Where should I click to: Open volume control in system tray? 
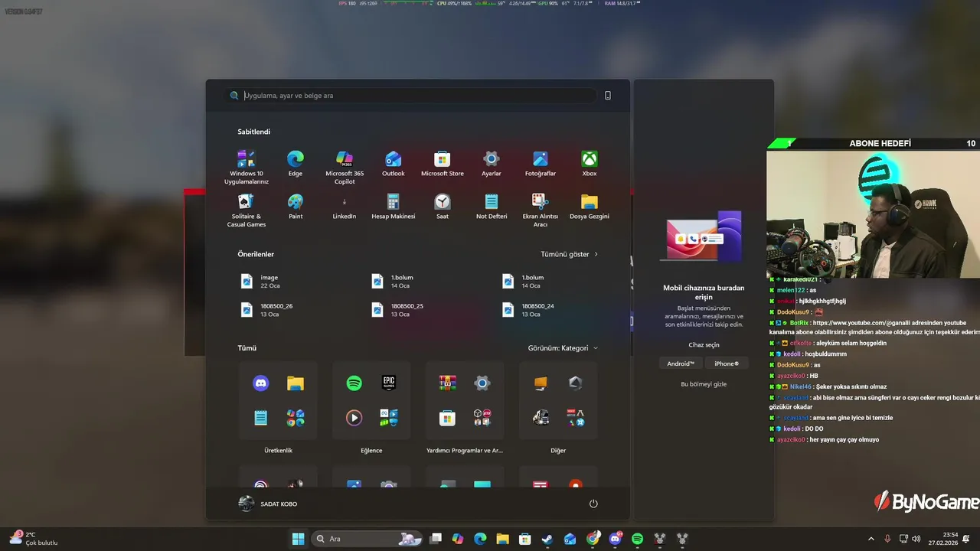916,539
